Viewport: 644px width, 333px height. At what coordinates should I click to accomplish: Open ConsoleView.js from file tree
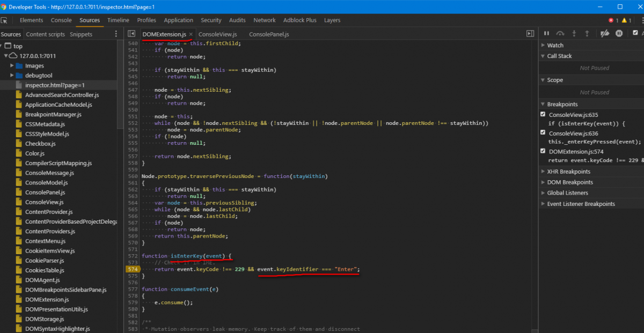point(44,202)
